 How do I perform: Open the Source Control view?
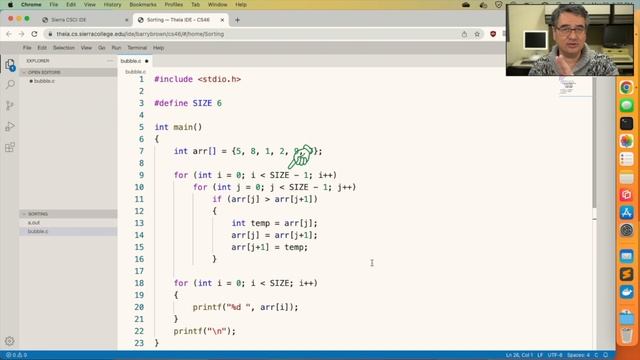[10, 105]
